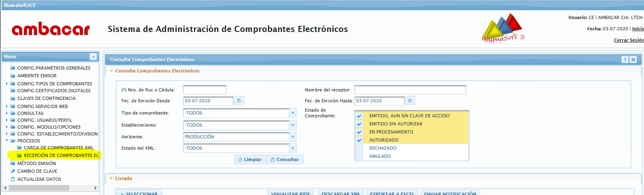Viewport: 644px width, 195px height.
Task: Expand the CONSULTAS tree node
Action: click(x=7, y=113)
